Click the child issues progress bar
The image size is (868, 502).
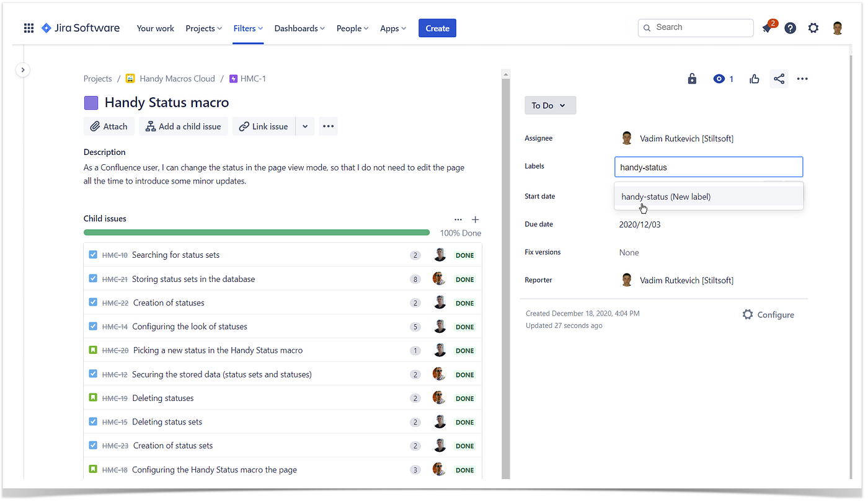tap(257, 233)
